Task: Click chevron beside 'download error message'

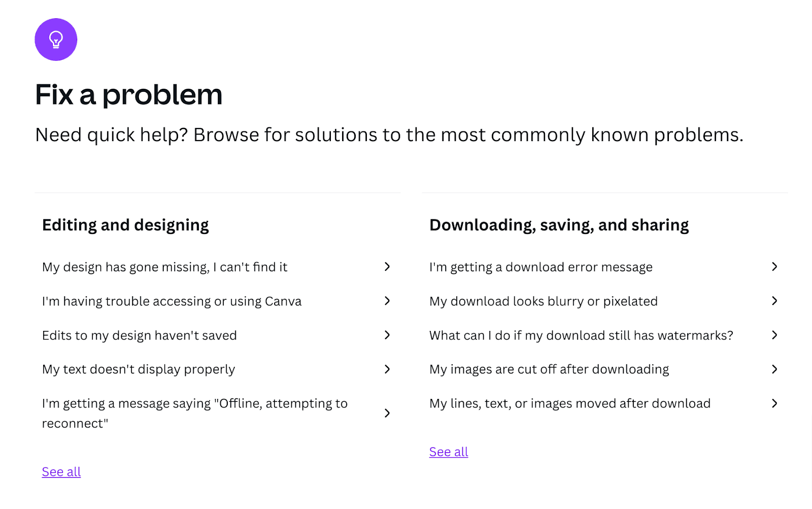Action: click(x=774, y=267)
